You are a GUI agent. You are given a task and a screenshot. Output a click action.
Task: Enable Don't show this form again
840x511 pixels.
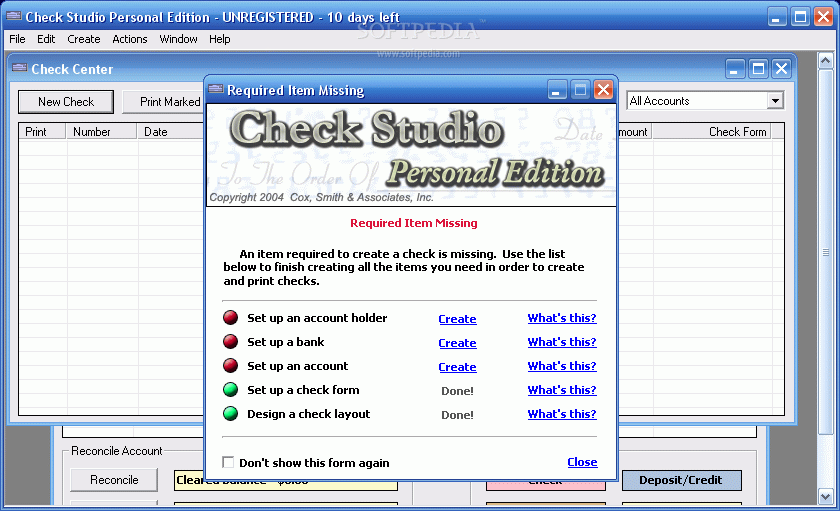tap(228, 462)
